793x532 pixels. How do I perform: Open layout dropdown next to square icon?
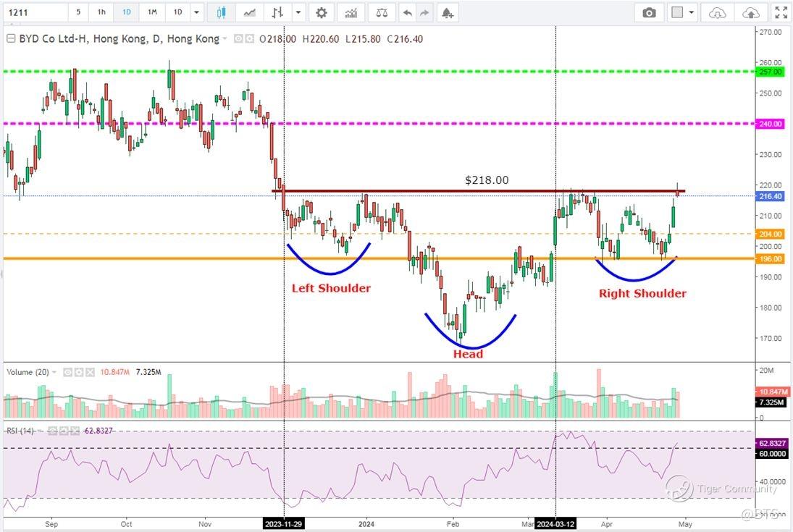[x=692, y=12]
